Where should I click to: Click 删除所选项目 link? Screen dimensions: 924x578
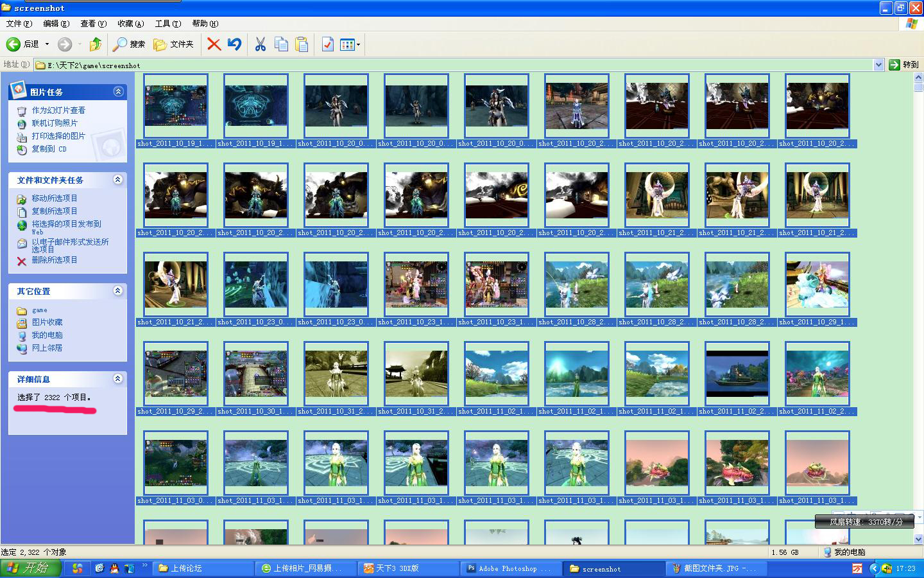point(54,260)
